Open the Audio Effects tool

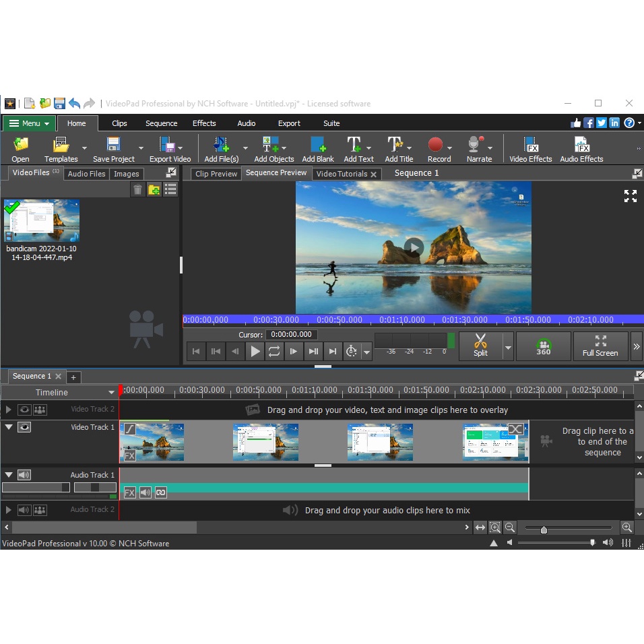[x=581, y=149]
